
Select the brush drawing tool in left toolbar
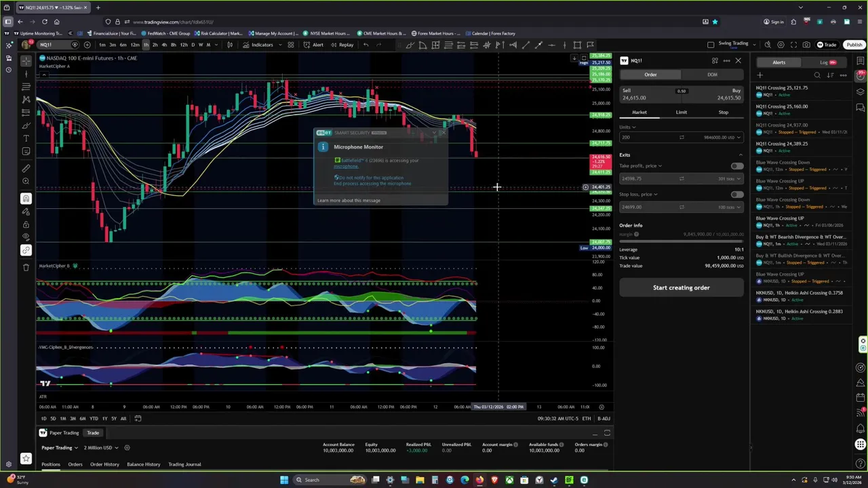[x=26, y=125]
